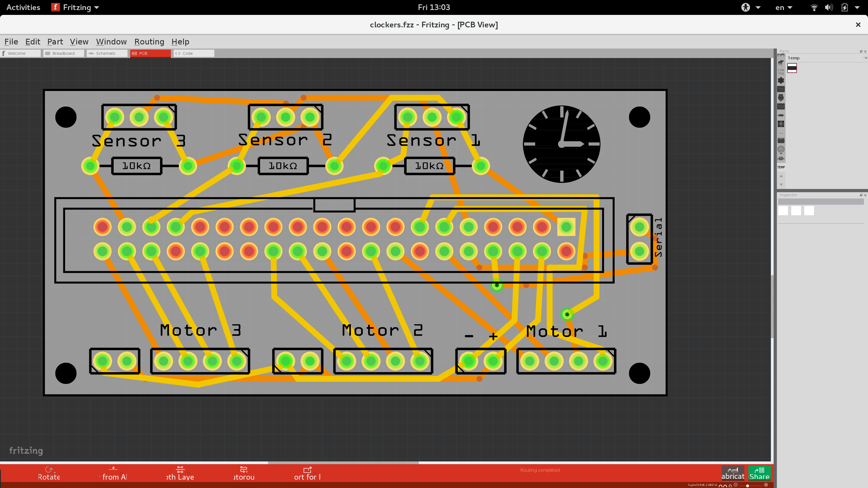This screenshot has height=488, width=868.
Task: Open the Fritzing application menu in top bar
Action: (75, 7)
